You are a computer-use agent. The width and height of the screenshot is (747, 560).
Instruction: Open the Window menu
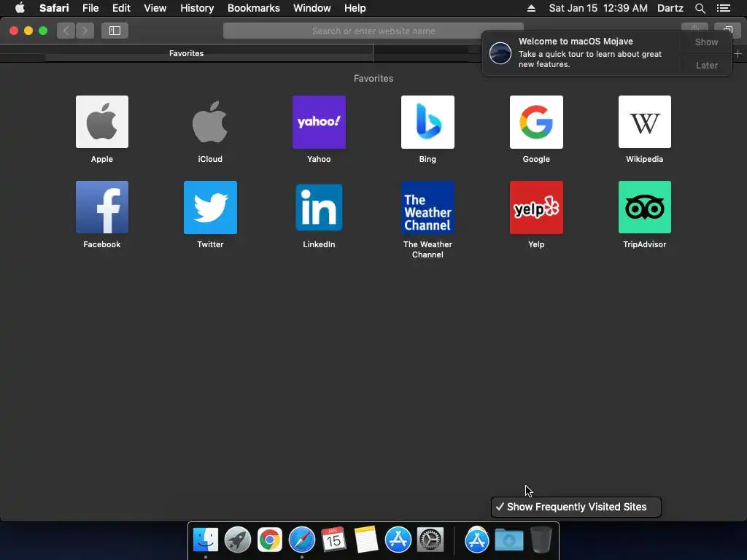(312, 8)
